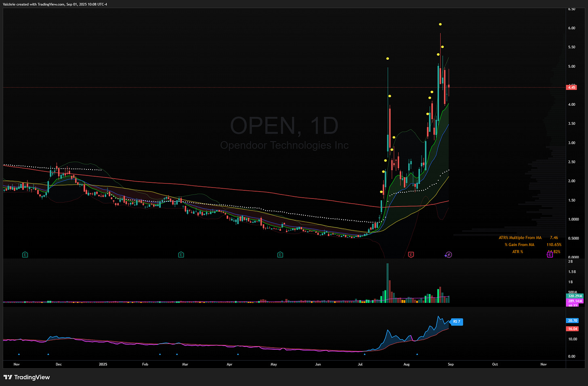Click the 5.50 price axis label
This screenshot has height=386, width=588.
coord(571,47)
